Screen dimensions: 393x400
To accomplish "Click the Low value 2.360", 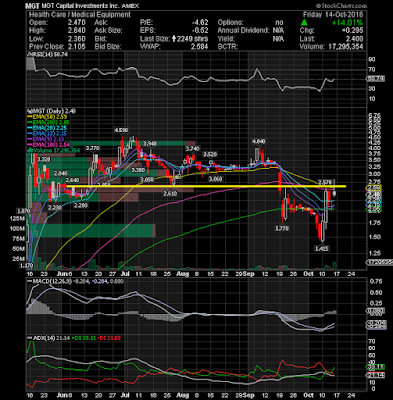I will [x=76, y=39].
